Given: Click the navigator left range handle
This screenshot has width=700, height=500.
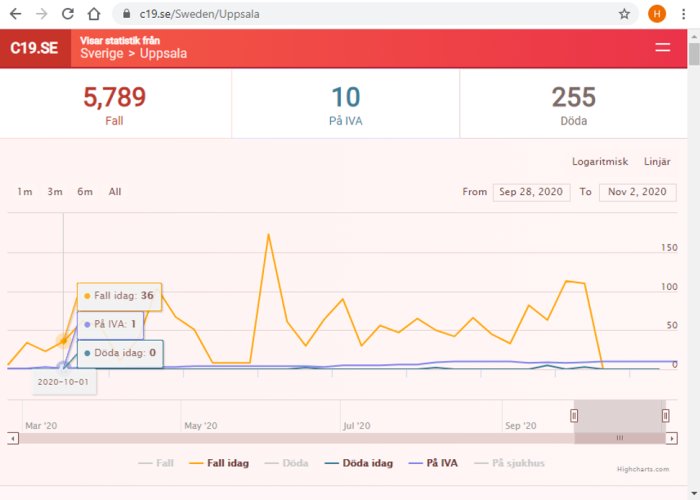Looking at the screenshot, I should coord(574,416).
